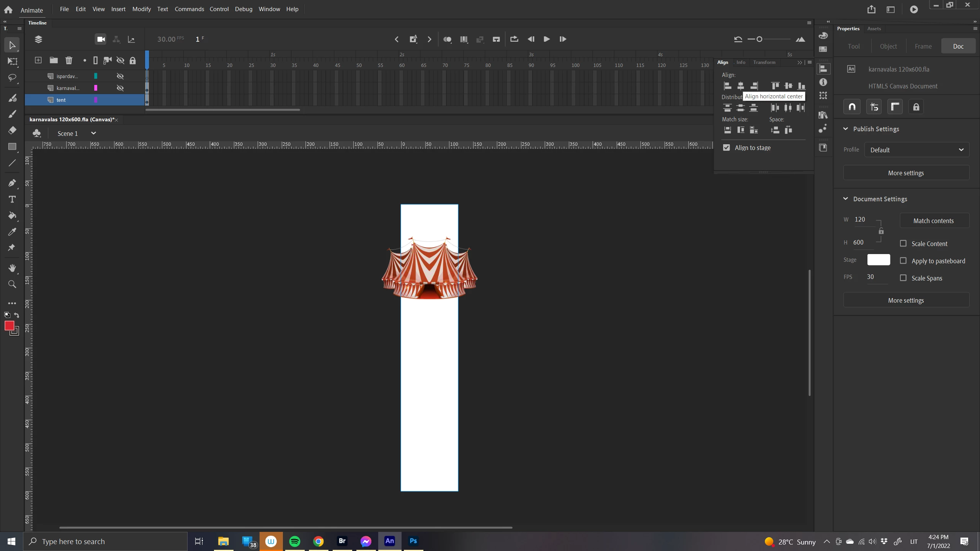Image resolution: width=980 pixels, height=551 pixels.
Task: Click the Align horizontal center icon
Action: (741, 86)
